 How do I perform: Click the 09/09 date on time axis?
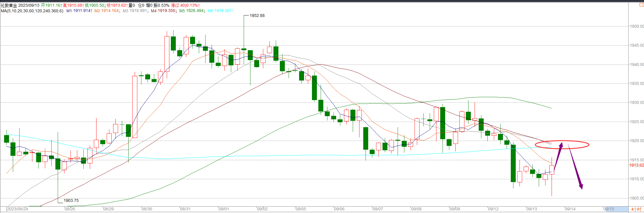point(455,209)
